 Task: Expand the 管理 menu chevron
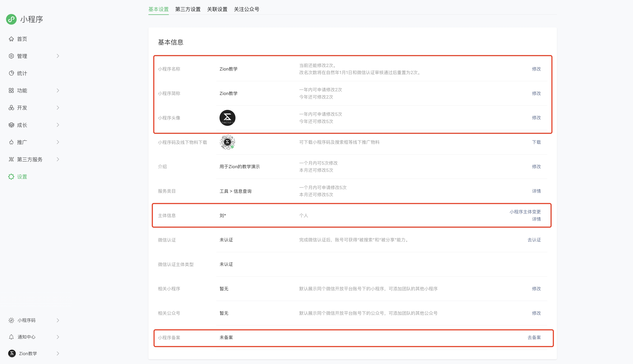point(58,56)
